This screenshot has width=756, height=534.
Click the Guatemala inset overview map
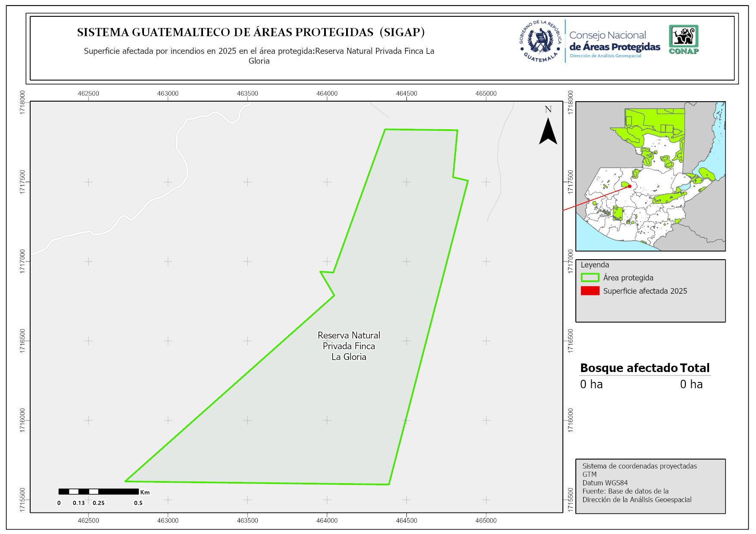650,177
